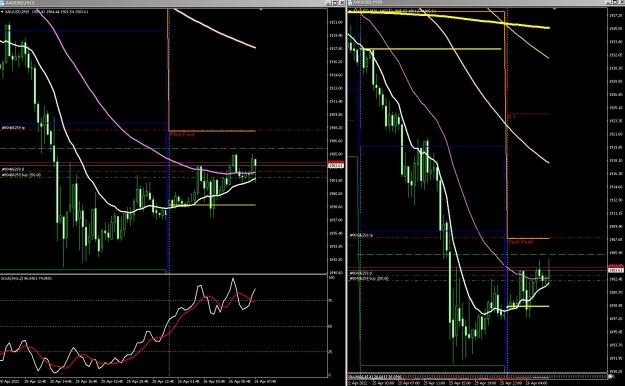Click the right chart window's title bar icon
This screenshot has height=386, width=625.
351,2
